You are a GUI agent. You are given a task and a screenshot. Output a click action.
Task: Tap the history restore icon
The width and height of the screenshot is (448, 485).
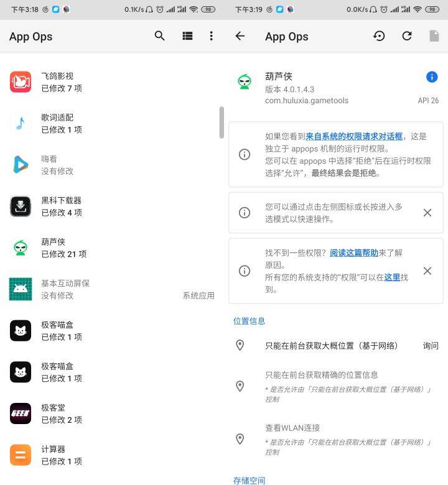379,36
